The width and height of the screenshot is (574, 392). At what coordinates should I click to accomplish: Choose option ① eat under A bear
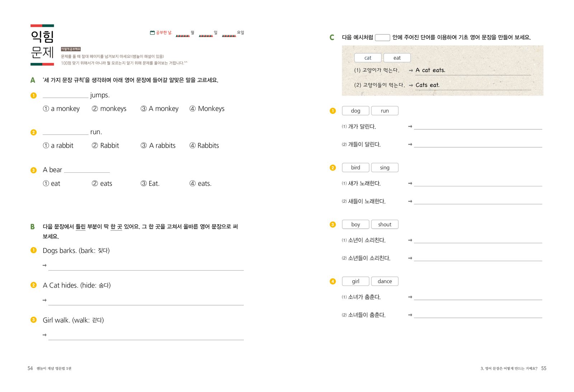52,183
